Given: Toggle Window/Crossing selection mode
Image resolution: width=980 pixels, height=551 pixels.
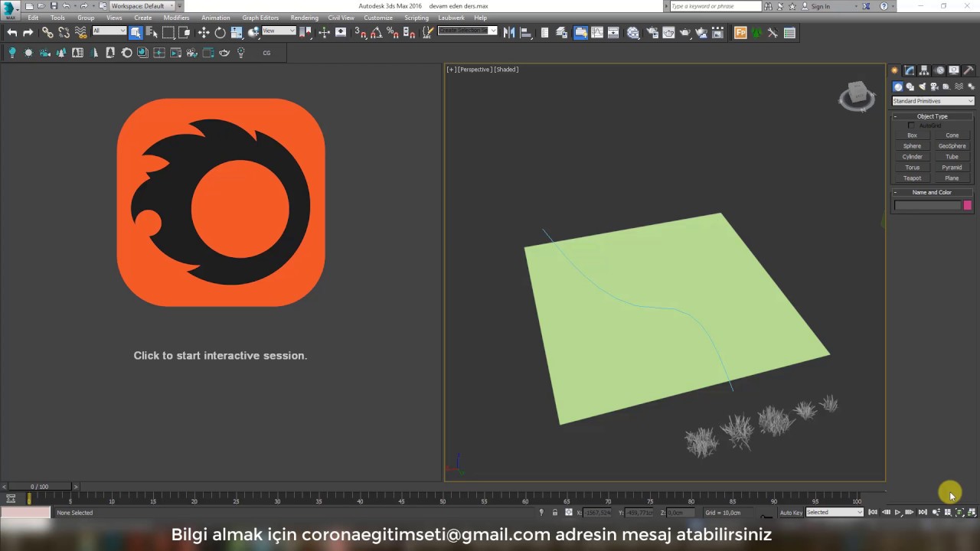Looking at the screenshot, I should pyautogui.click(x=185, y=33).
